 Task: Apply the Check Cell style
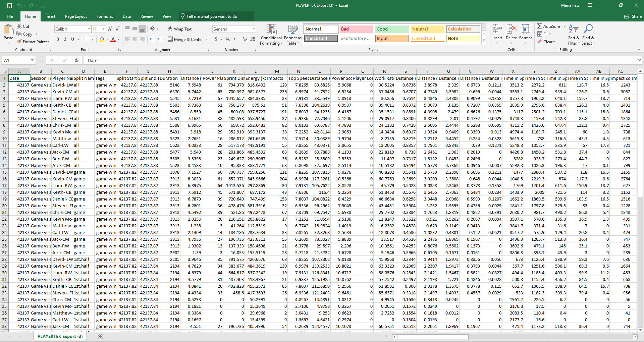320,38
